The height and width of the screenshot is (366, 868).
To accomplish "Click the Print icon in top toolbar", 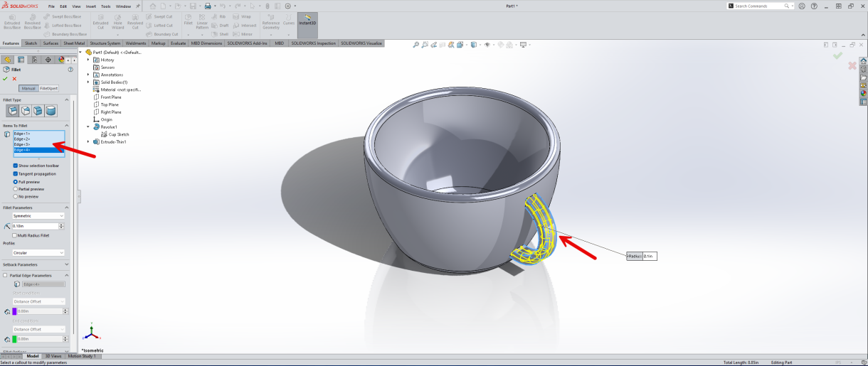I will coord(208,6).
